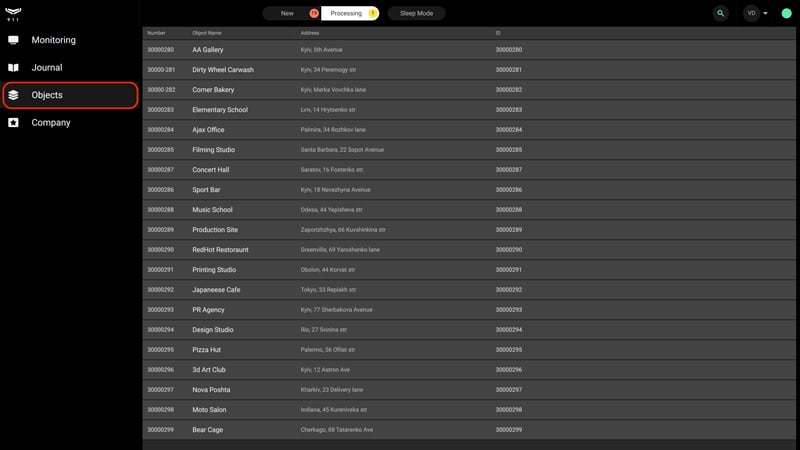Click address Zaporizhzhya, 66 Kuvshinkina str

click(343, 230)
